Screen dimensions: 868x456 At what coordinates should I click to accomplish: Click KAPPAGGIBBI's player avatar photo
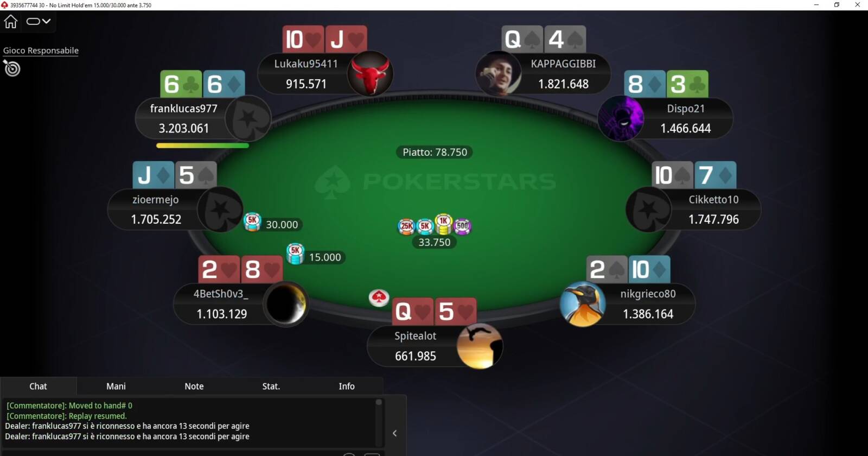point(499,73)
